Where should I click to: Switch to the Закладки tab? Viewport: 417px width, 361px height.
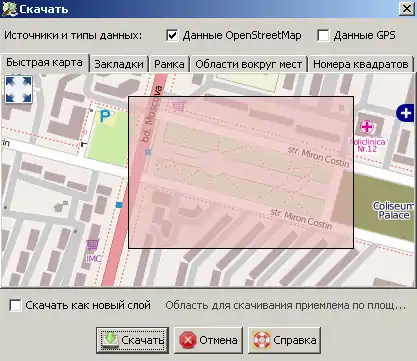119,64
